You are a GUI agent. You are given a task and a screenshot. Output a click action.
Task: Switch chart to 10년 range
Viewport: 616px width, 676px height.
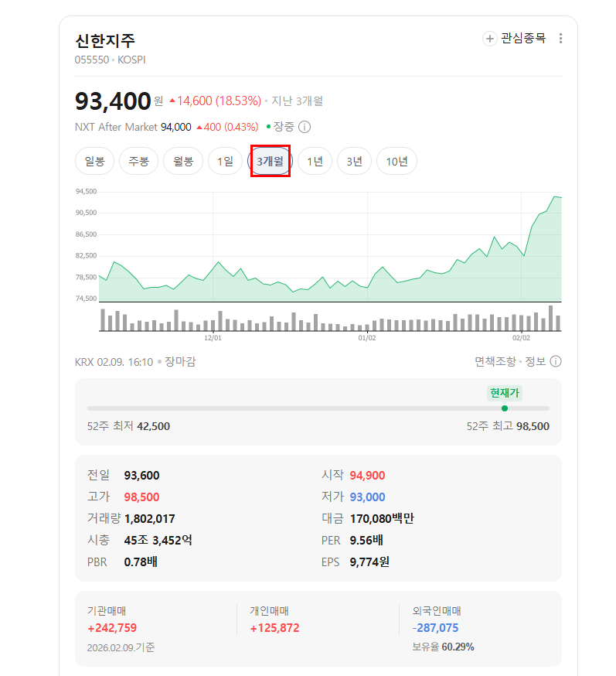tap(396, 161)
